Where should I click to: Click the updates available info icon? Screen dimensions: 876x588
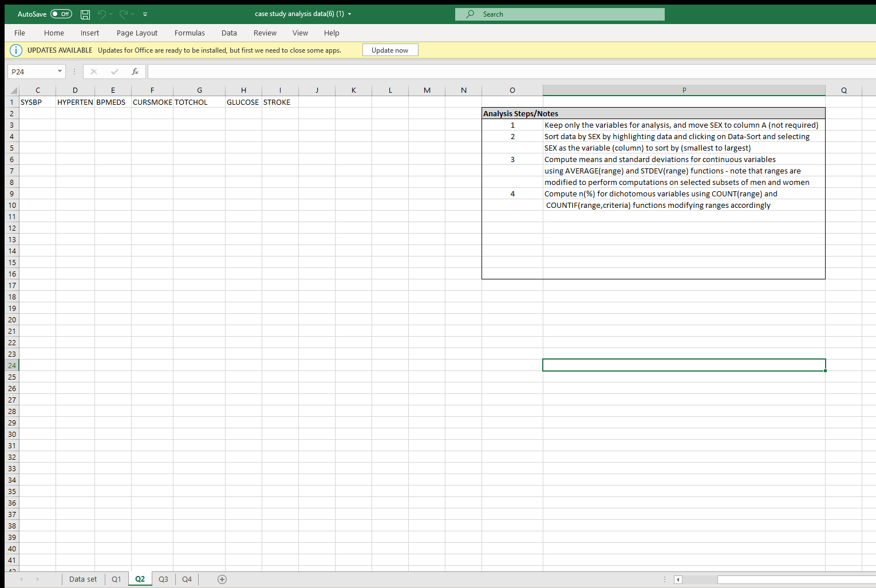tap(16, 50)
